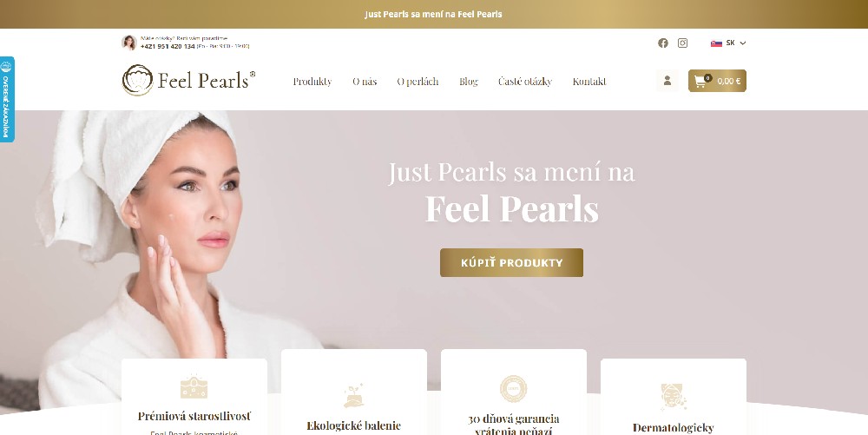This screenshot has width=868, height=435.
Task: Open the Overené zákazníkmi side tab
Action: (7, 99)
